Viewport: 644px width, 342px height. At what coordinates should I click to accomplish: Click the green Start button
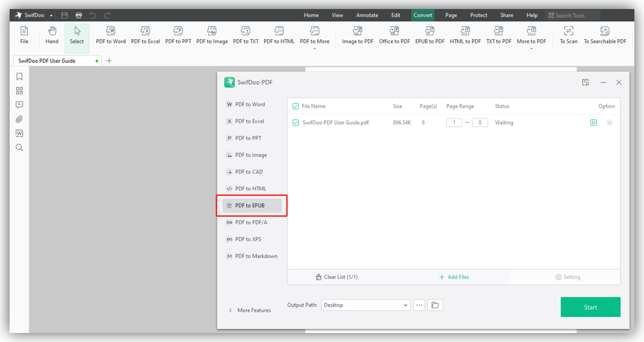pos(590,307)
